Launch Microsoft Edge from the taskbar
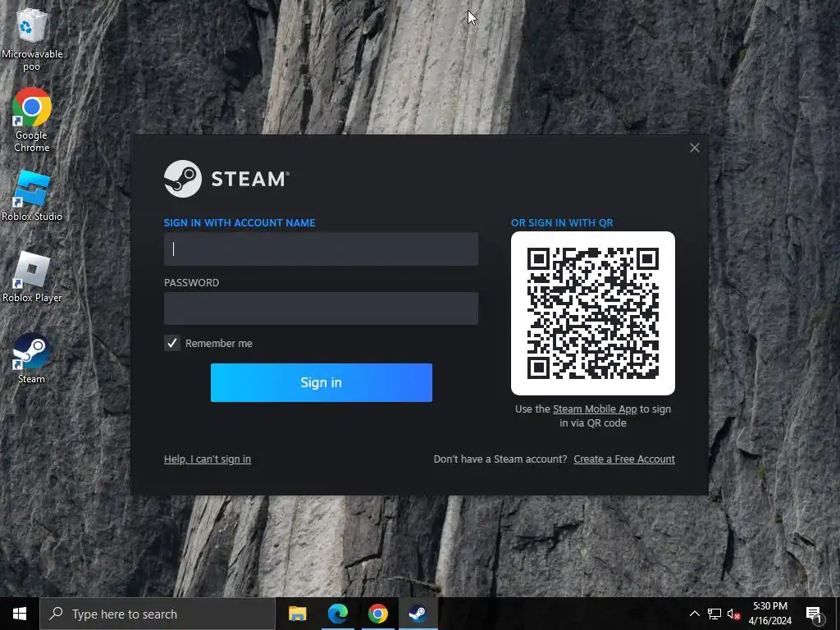 pyautogui.click(x=337, y=614)
